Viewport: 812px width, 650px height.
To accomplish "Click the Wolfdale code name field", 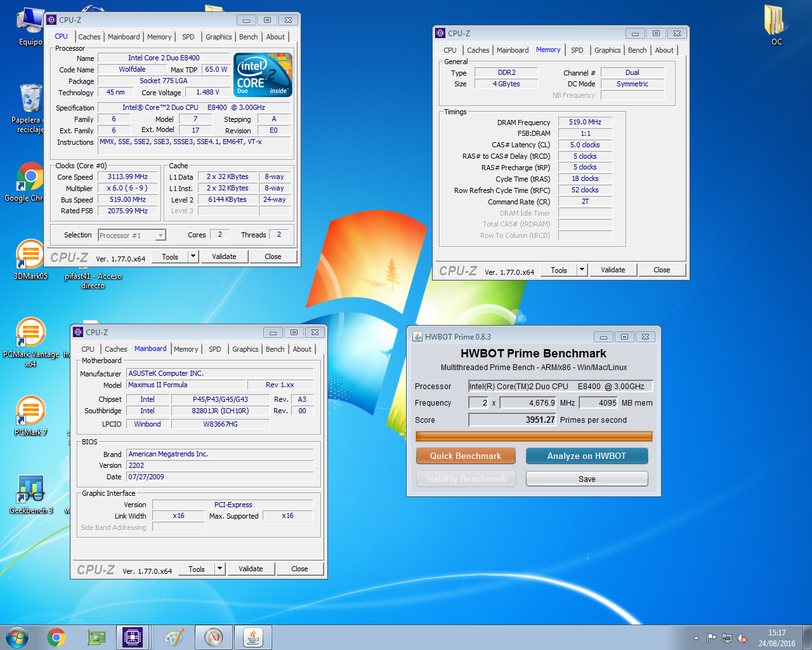I will [x=132, y=69].
